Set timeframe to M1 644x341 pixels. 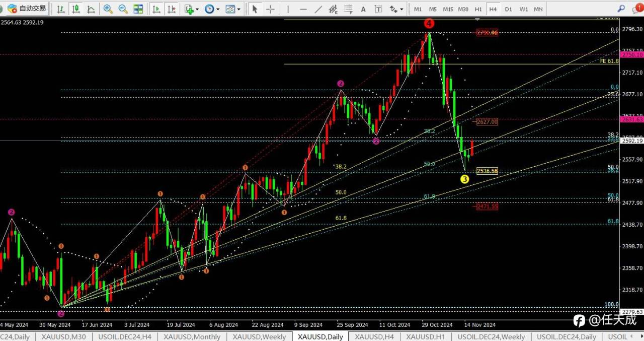pos(418,9)
